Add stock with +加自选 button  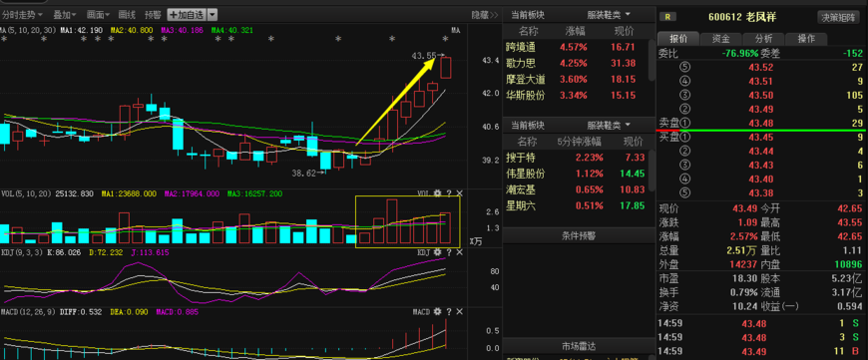[x=188, y=15]
